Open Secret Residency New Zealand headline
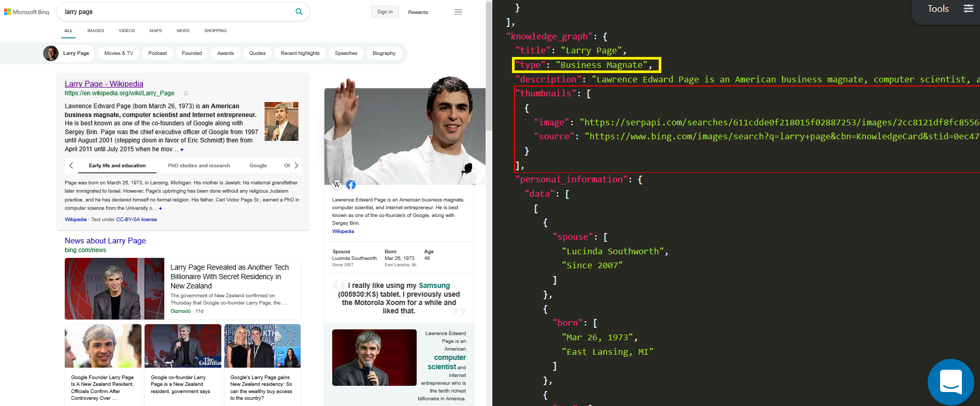Screen dimensions: 980x406 [x=230, y=277]
